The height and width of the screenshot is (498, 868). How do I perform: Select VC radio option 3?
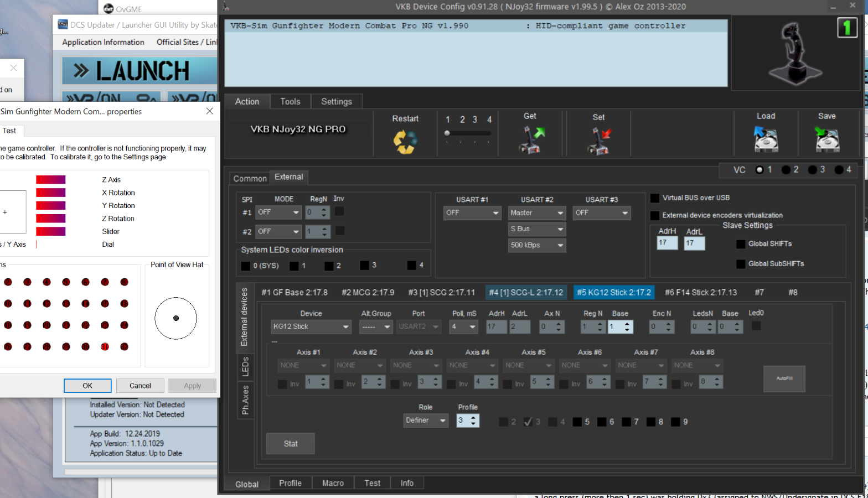[813, 170]
